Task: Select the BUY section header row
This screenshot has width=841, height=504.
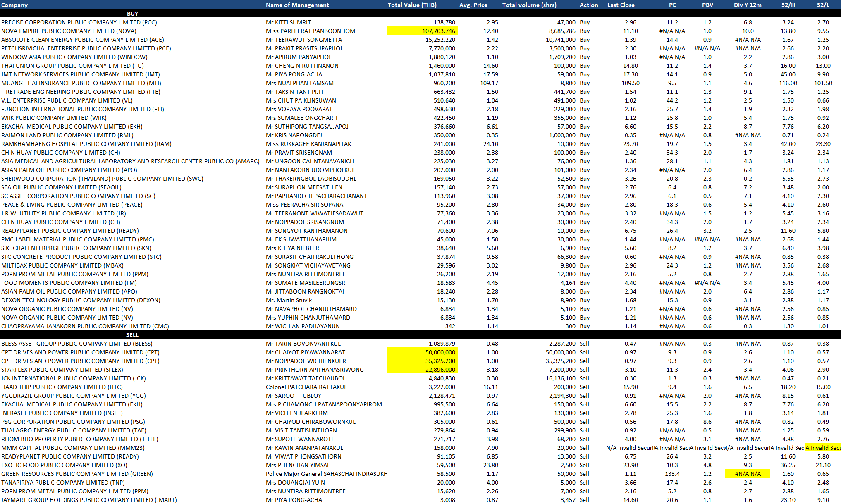Action: pos(132,14)
